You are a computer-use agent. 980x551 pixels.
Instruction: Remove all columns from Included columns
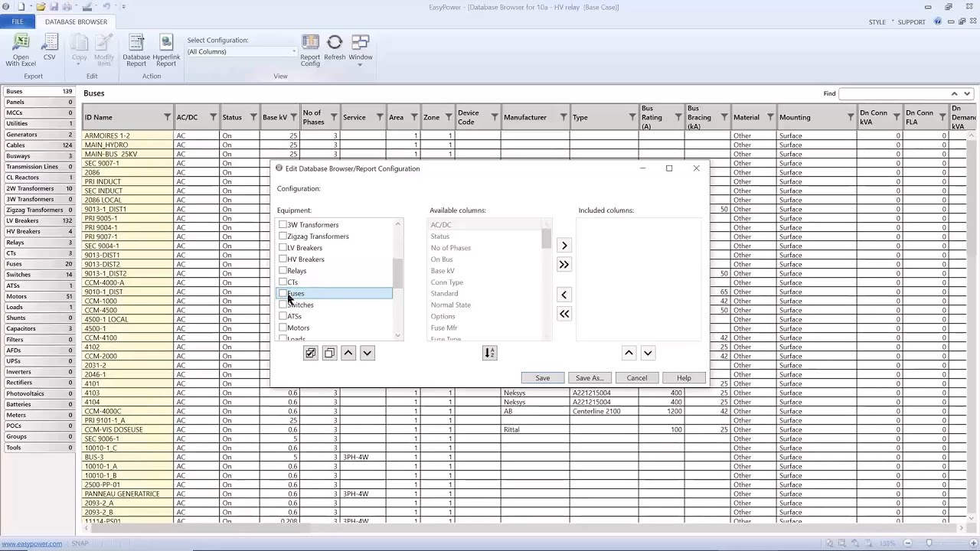tap(564, 314)
